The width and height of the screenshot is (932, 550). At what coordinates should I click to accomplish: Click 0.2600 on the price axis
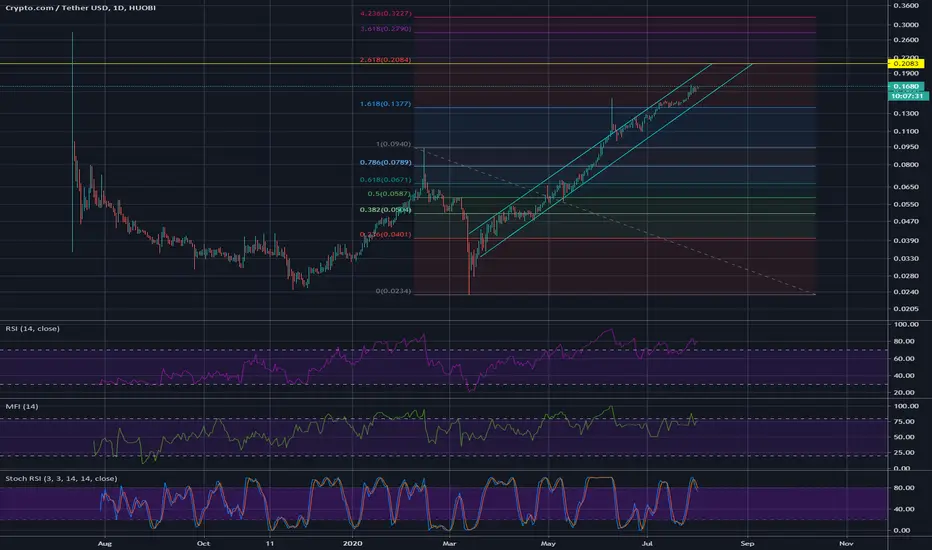(906, 40)
